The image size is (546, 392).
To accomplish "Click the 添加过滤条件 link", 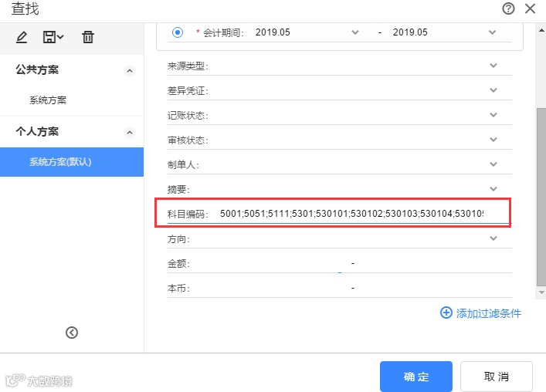I will 489,313.
